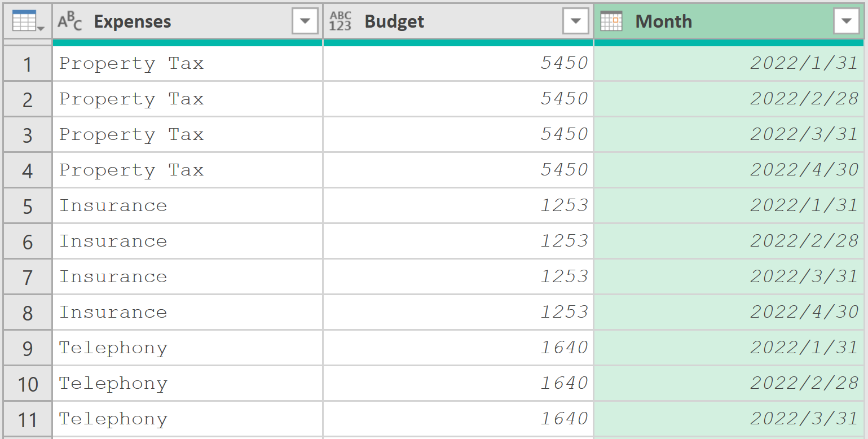Open the table menu icon in the top-left corner
Image resolution: width=868 pixels, height=439 pixels.
click(28, 21)
